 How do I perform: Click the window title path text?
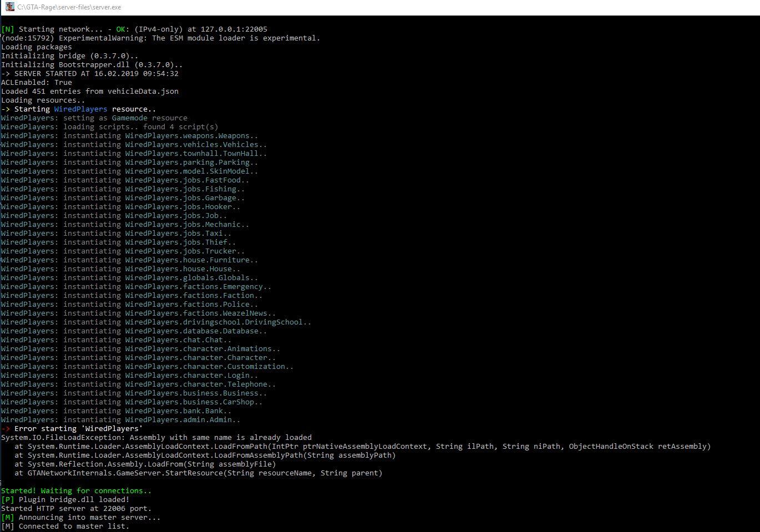(69, 7)
